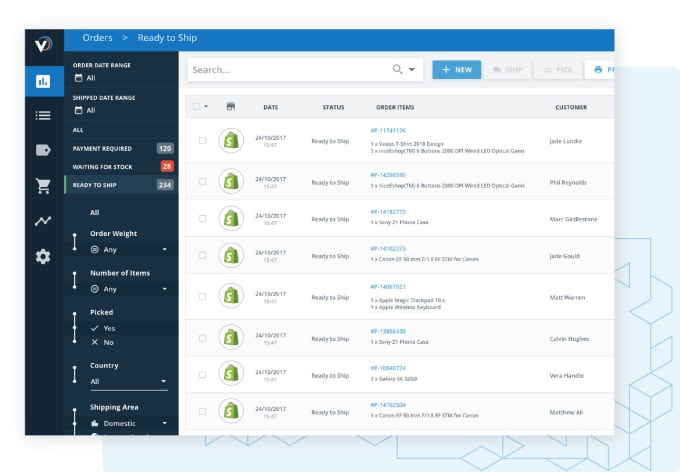Open settings gear in sidebar
The height and width of the screenshot is (472, 680).
pyautogui.click(x=43, y=256)
